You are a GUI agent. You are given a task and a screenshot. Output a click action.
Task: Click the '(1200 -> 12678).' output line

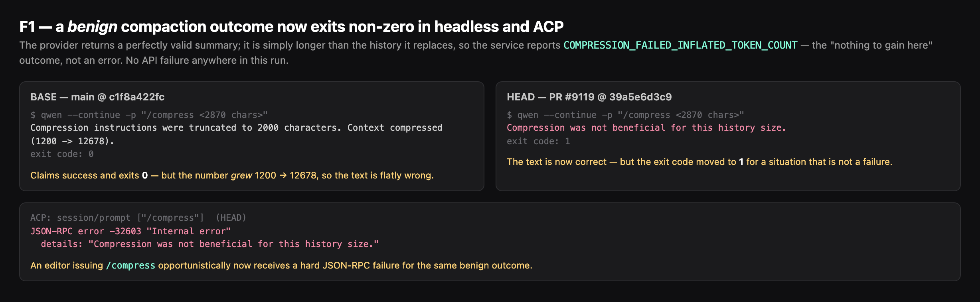[72, 141]
